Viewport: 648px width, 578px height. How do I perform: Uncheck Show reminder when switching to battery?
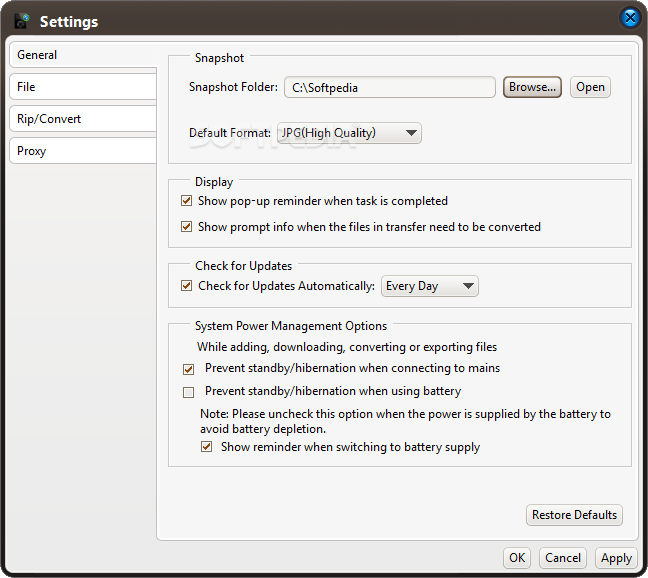207,447
